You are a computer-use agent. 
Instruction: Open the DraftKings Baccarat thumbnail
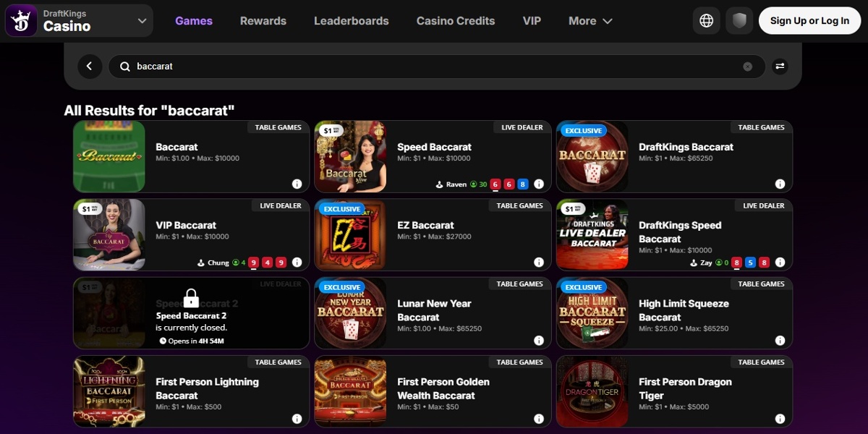[592, 156]
